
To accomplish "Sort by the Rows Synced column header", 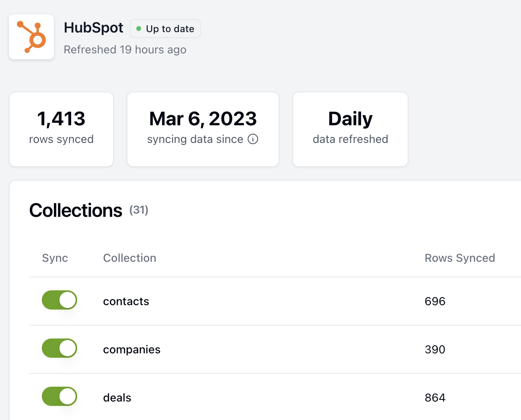I will click(x=460, y=258).
